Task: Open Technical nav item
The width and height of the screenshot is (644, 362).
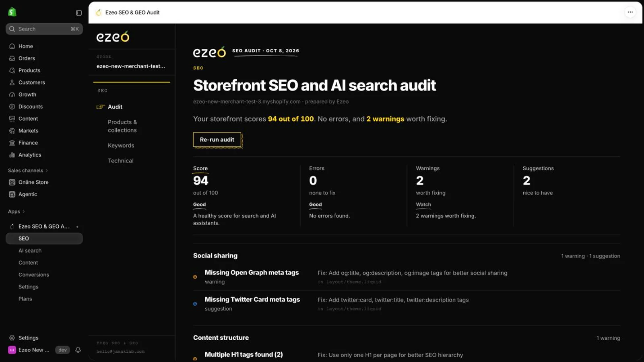Action: tap(121, 161)
